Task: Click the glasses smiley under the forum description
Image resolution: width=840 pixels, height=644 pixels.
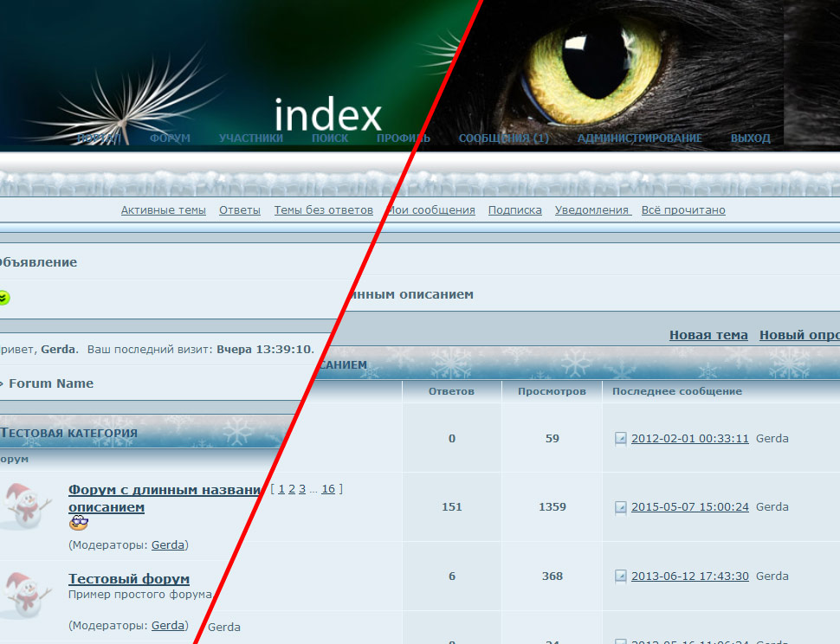Action: coord(78,523)
